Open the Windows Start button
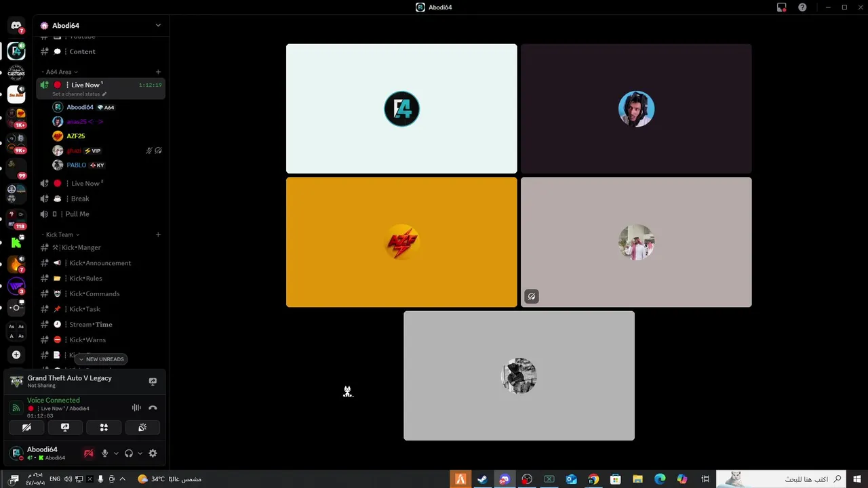Viewport: 868px width, 488px height. point(857,479)
